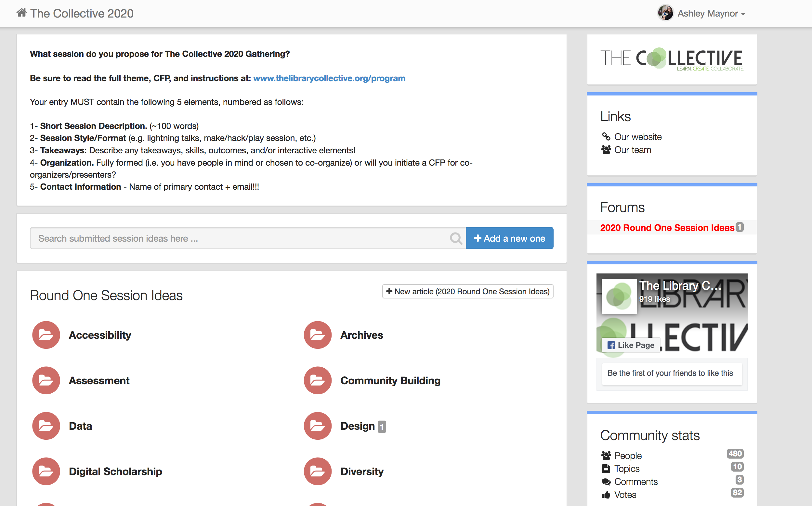This screenshot has height=506, width=812.
Task: Open The Collective 2020 home link
Action: tap(82, 13)
